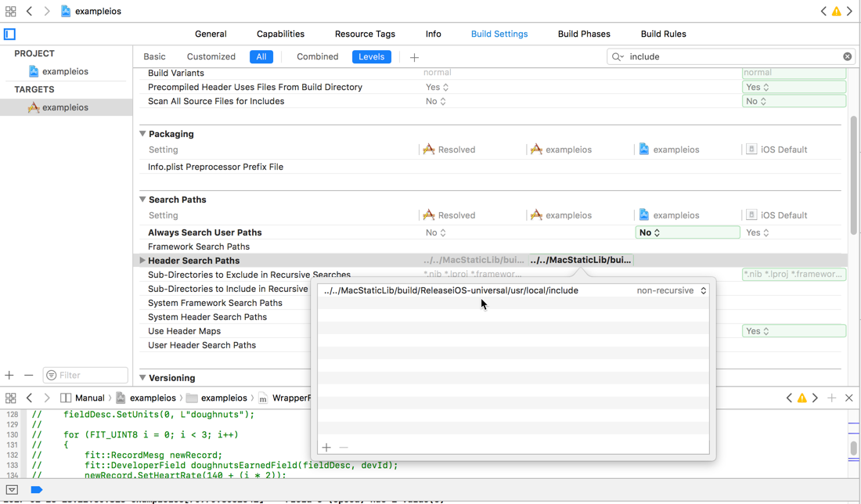Remove selected path in the popover
Viewport: 861px width, 504px height.
tap(344, 448)
